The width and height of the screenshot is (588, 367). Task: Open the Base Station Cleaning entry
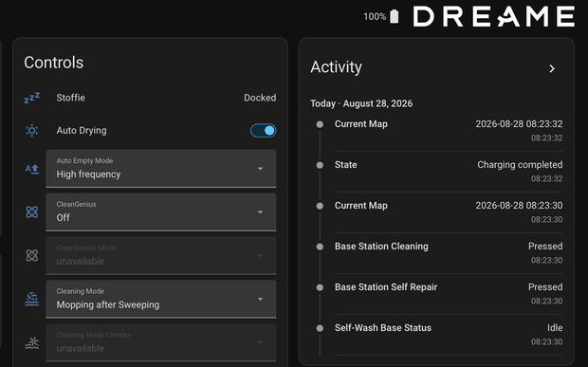coord(449,253)
